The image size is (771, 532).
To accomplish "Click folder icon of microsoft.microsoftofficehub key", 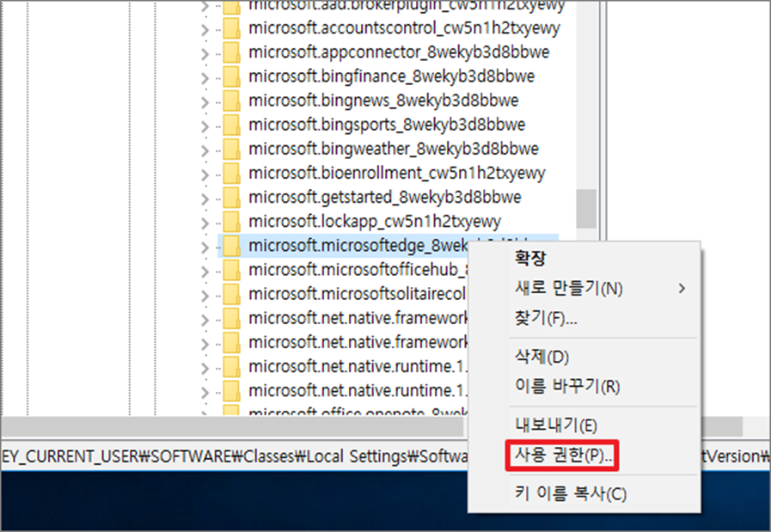I will 231,270.
